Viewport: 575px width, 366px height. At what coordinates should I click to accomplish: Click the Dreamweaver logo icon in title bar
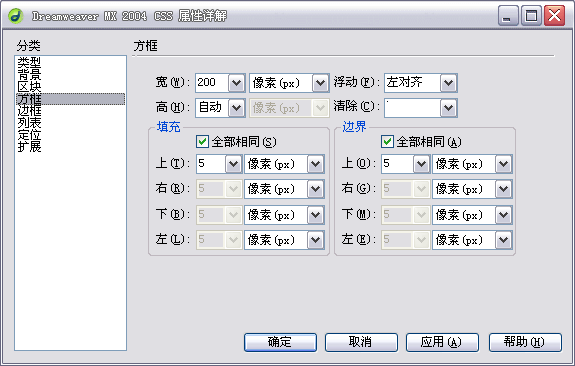(15, 16)
